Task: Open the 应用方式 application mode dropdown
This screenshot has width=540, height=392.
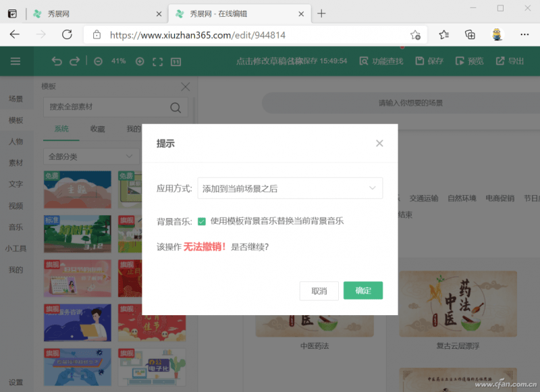Action: click(x=290, y=188)
